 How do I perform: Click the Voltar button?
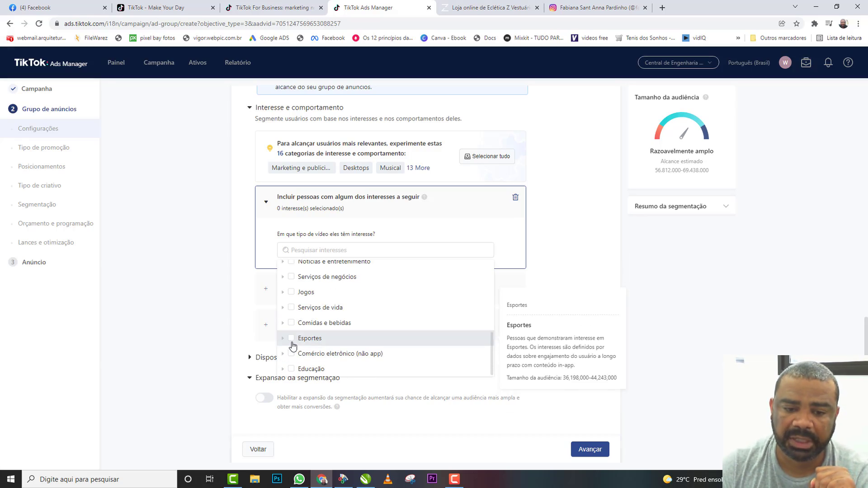tap(258, 449)
